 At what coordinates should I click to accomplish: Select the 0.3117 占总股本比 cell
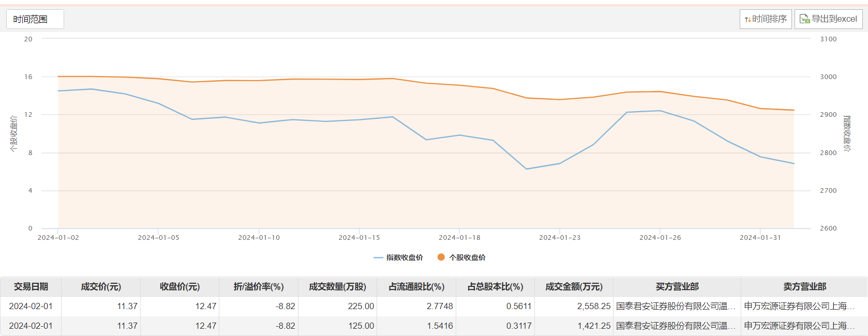point(495,326)
